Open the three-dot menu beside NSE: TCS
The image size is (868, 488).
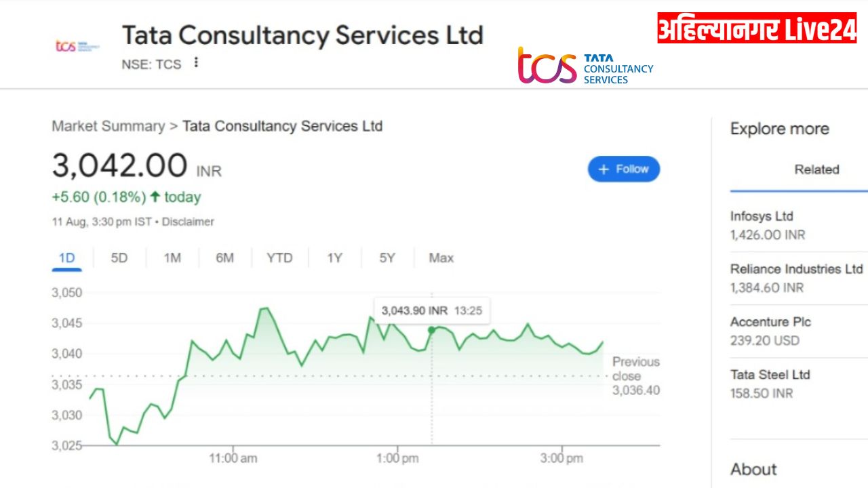point(196,63)
